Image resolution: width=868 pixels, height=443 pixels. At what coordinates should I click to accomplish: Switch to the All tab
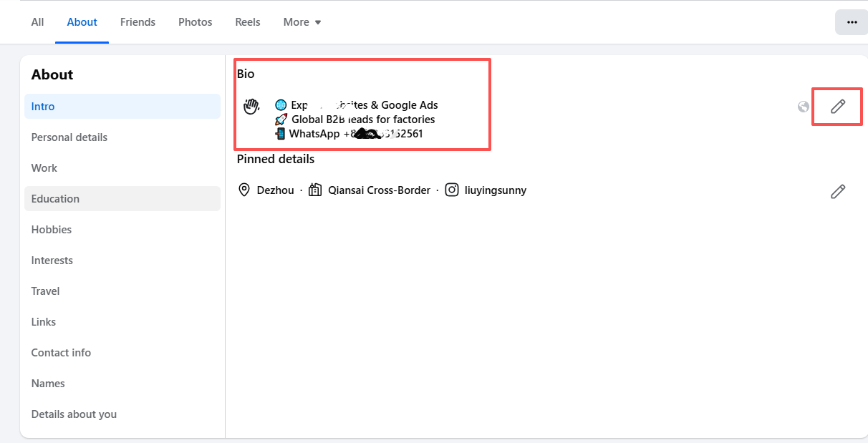coord(37,22)
